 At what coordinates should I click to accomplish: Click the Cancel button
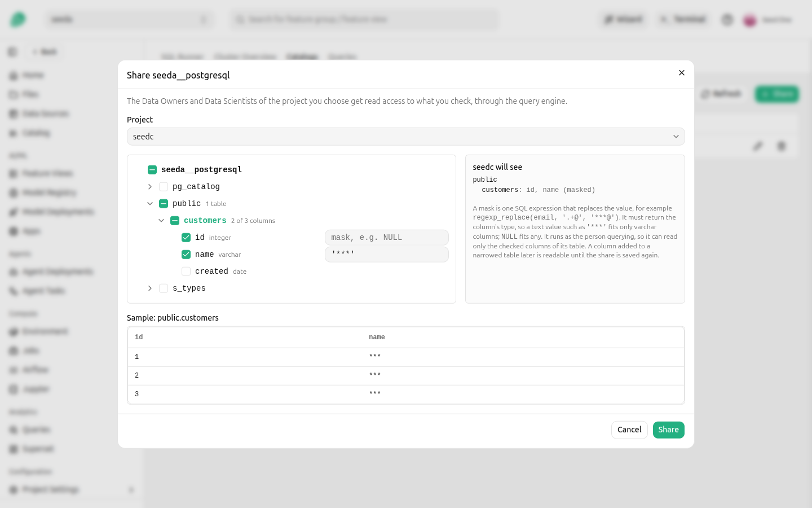pyautogui.click(x=629, y=430)
